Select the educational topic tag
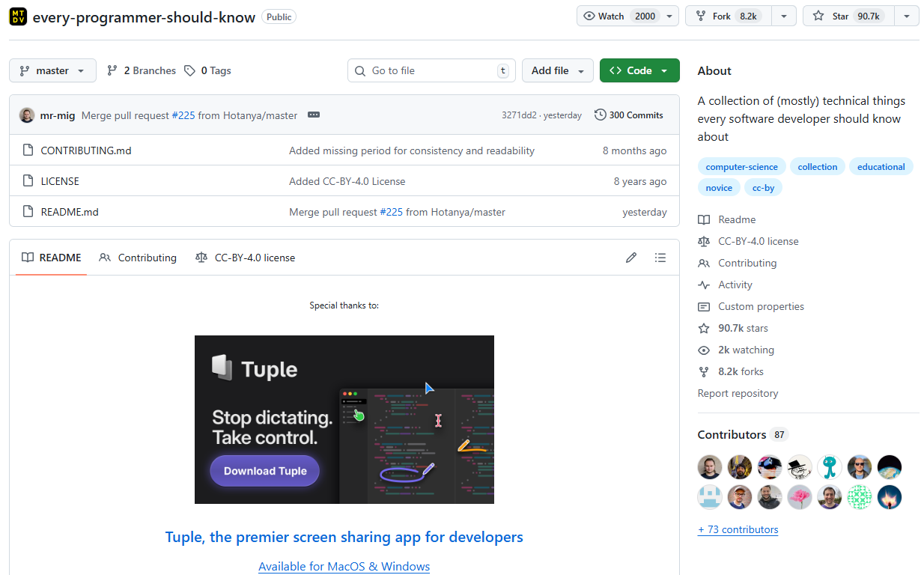Viewport: 924px width, 575px height. tap(881, 167)
